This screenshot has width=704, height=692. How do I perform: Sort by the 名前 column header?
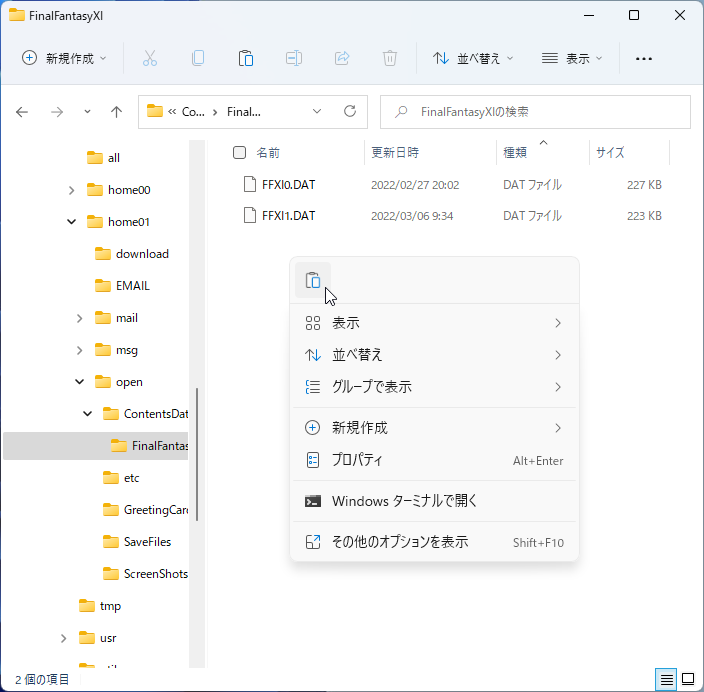[x=268, y=153]
